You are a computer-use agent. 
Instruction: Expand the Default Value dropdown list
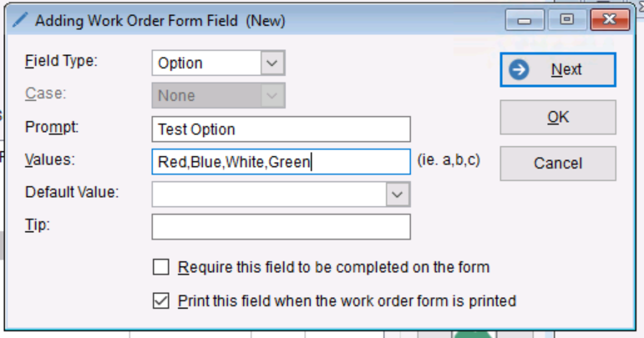pyautogui.click(x=398, y=193)
